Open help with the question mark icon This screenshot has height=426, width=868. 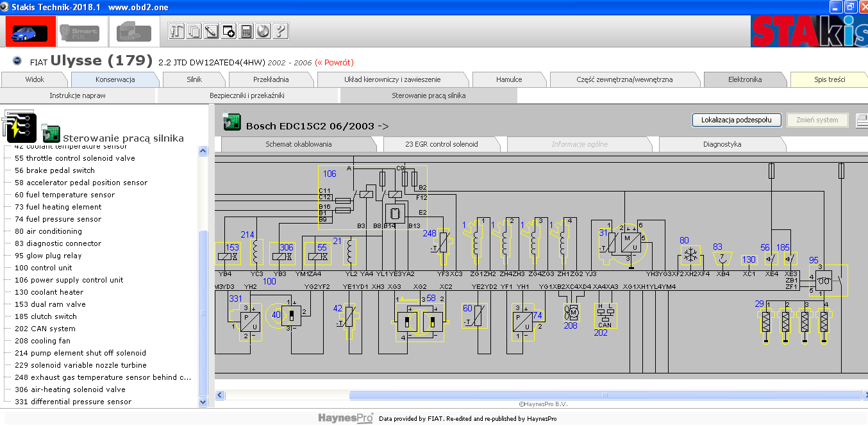coord(281,31)
